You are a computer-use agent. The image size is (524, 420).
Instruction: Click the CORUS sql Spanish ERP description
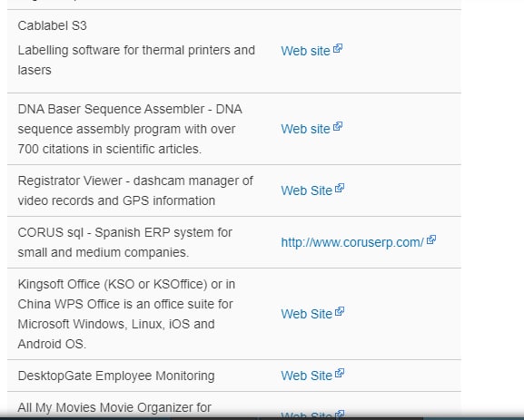(x=125, y=242)
